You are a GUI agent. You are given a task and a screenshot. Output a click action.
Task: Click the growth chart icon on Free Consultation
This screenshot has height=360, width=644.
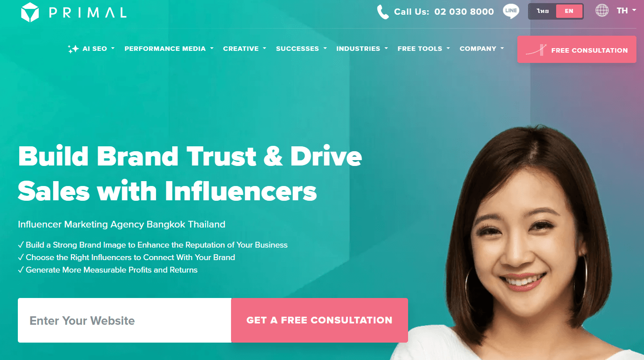pyautogui.click(x=536, y=50)
